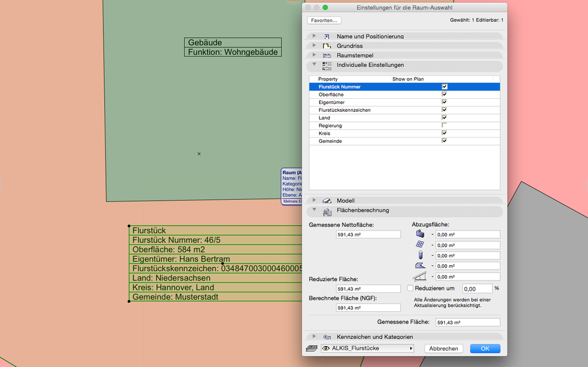Click 'Kreis: Hannover, Land' stamp line
The height and width of the screenshot is (367, 588).
pos(173,288)
